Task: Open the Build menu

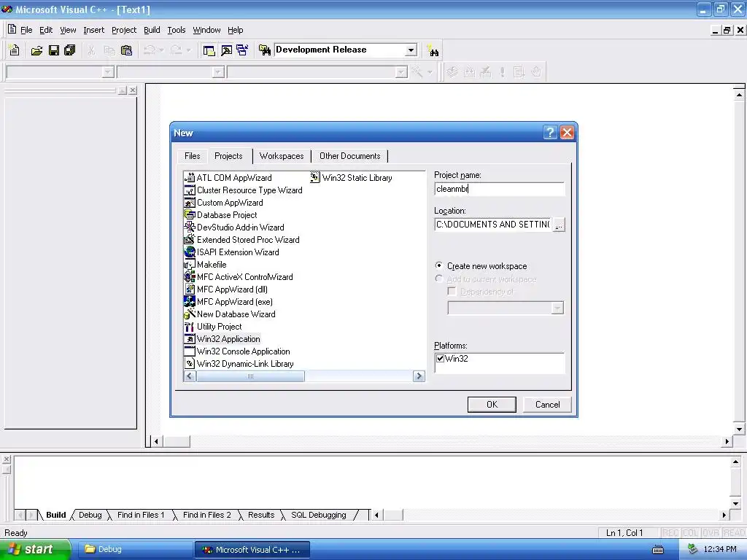Action: point(152,30)
